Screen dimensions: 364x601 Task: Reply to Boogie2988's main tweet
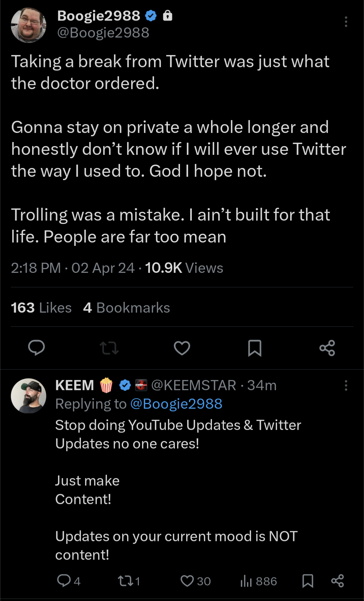coord(36,348)
